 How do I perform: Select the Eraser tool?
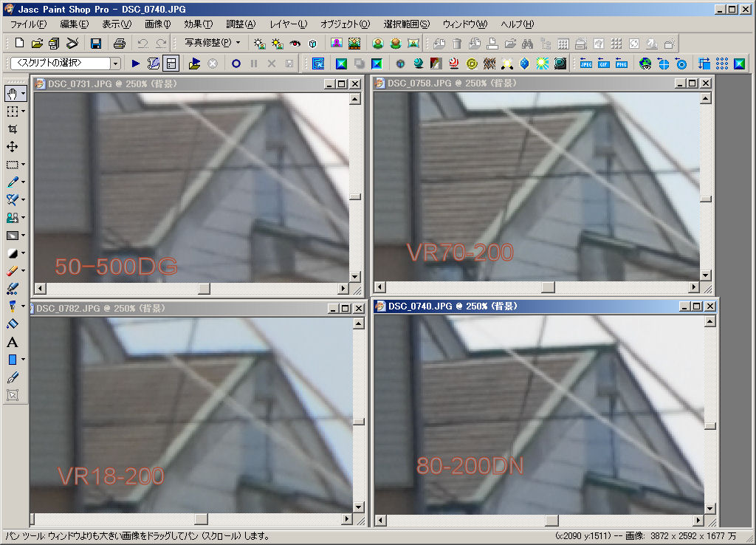tap(13, 270)
